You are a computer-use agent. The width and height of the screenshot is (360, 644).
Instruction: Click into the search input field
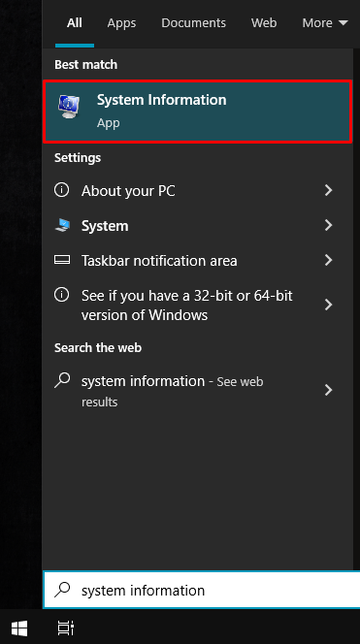(202, 590)
